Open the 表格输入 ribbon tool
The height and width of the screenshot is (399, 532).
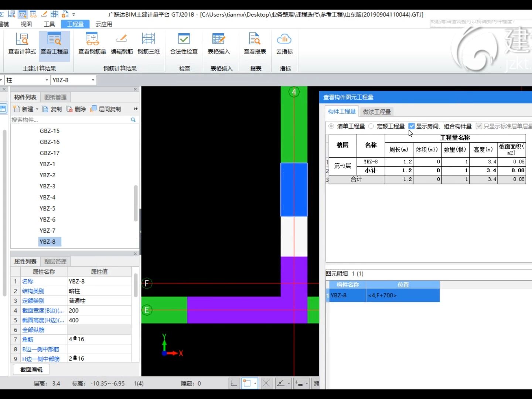(219, 44)
